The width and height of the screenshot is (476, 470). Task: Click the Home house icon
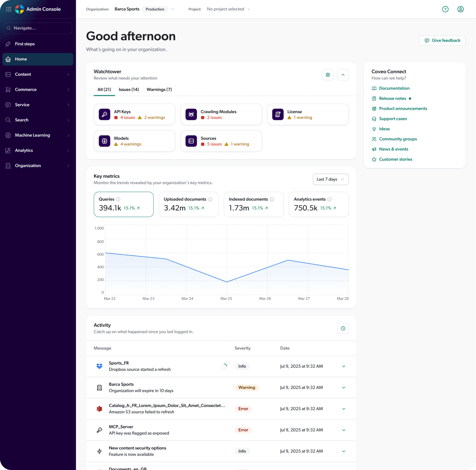(8, 59)
